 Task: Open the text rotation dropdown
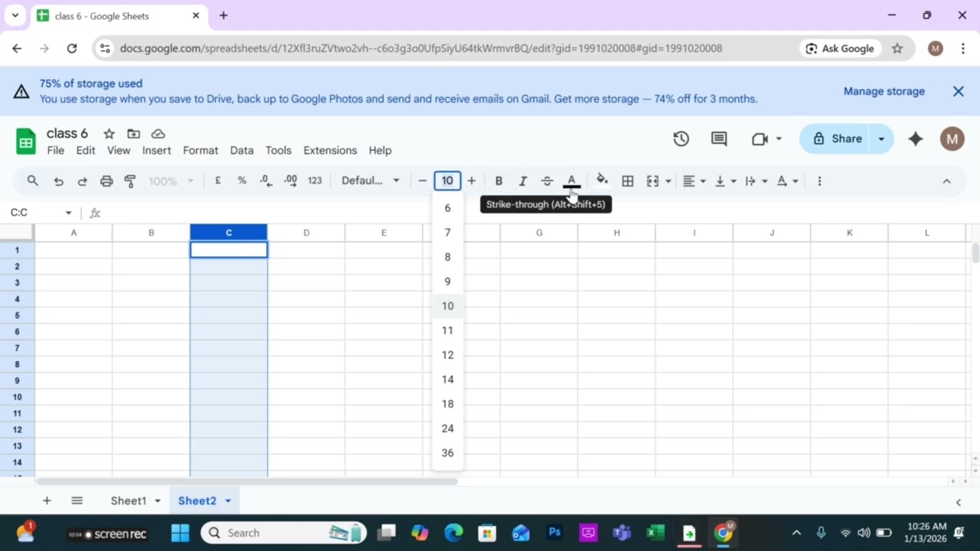[787, 181]
